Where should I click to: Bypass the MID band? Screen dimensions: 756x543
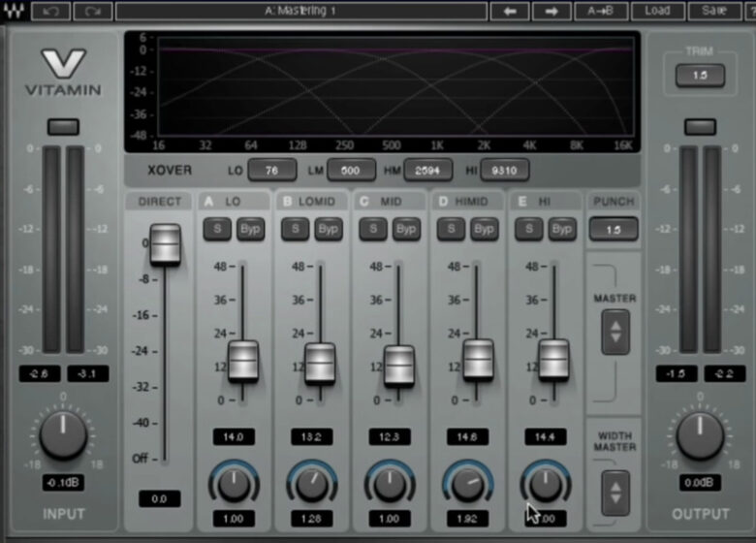tap(406, 229)
